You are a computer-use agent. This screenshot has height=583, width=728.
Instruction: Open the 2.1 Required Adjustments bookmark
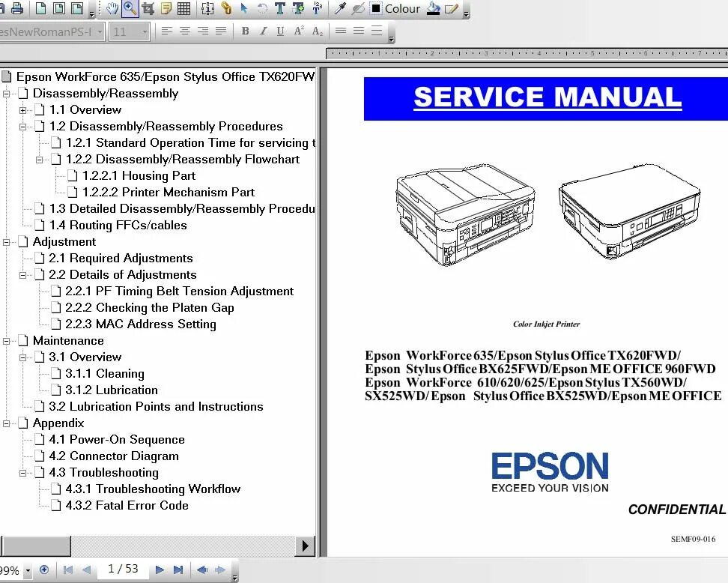(x=121, y=258)
